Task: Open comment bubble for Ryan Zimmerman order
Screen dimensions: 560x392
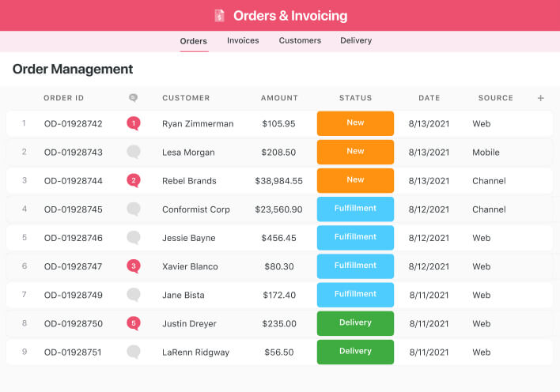Action: pos(134,123)
